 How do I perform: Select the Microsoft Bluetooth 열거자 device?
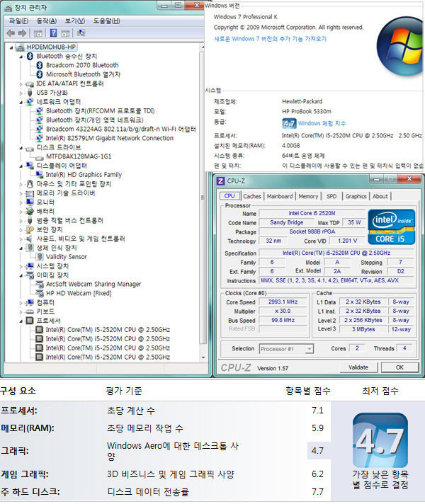click(x=83, y=74)
